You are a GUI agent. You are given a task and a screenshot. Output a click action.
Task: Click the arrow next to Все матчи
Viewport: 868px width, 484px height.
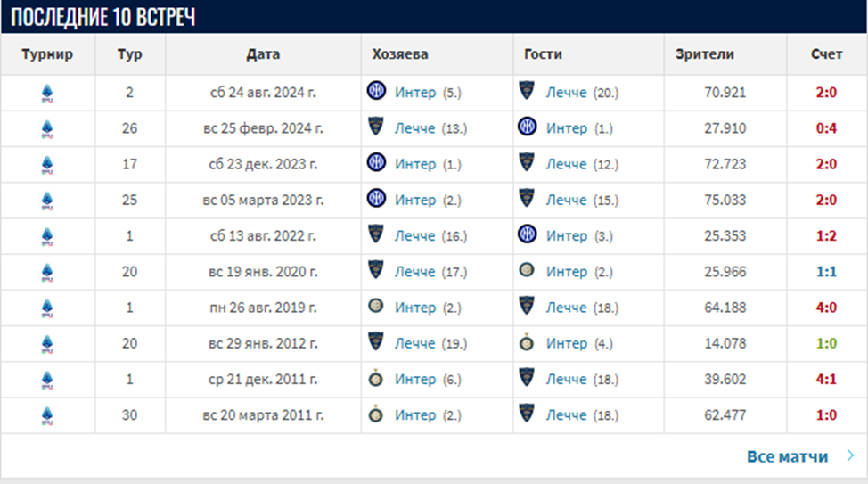[849, 456]
